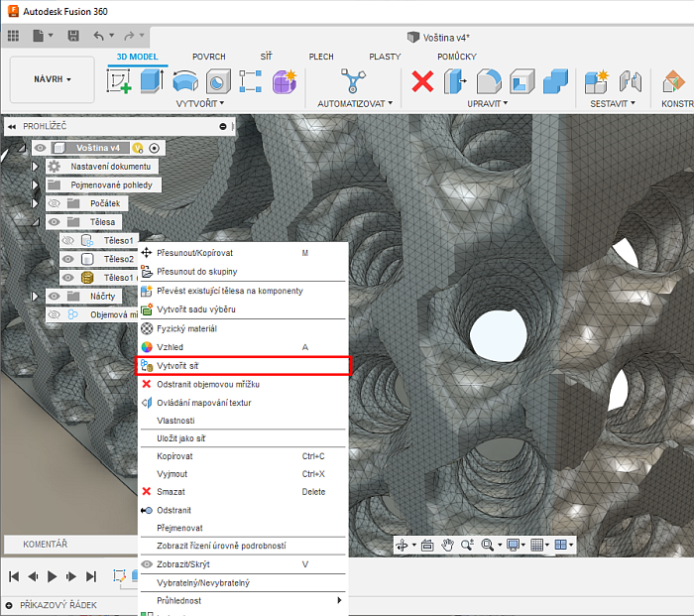Show the hidden Počátek folder
Viewport: 694px width, 616px height.
(54, 203)
